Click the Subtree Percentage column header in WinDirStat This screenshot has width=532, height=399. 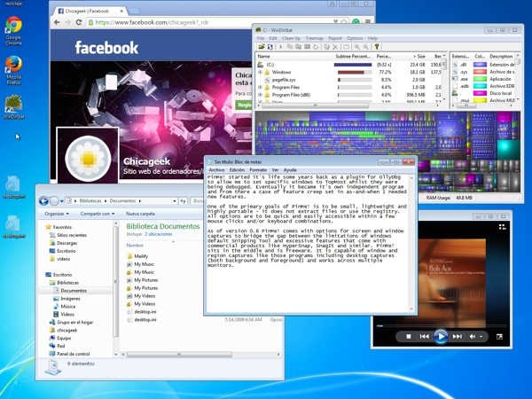click(x=353, y=57)
